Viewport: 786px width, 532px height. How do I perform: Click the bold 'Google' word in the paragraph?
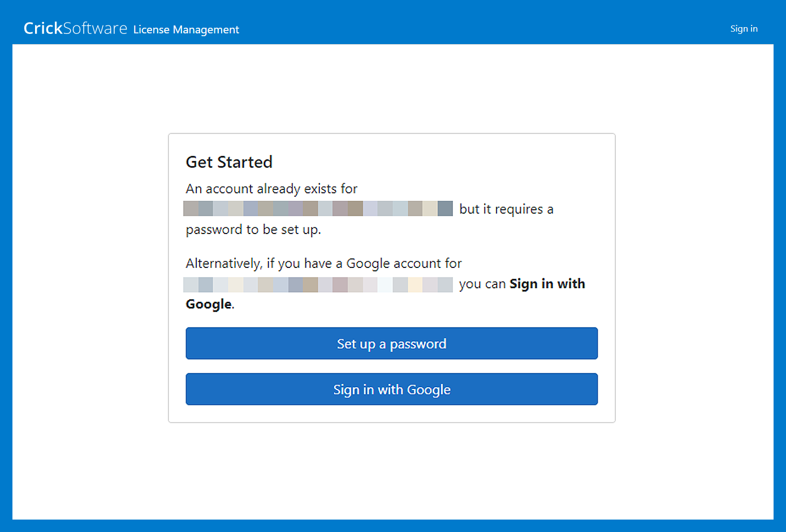[209, 304]
